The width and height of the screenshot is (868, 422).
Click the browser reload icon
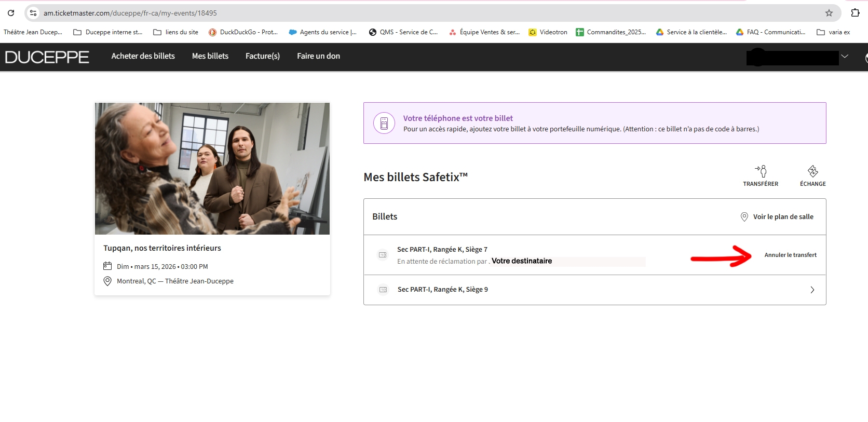point(11,13)
